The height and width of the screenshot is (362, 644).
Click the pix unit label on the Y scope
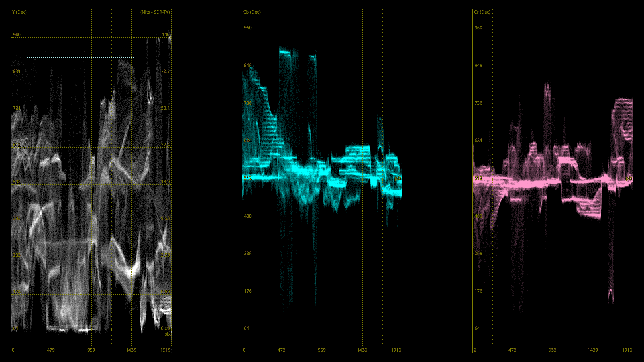(x=168, y=334)
